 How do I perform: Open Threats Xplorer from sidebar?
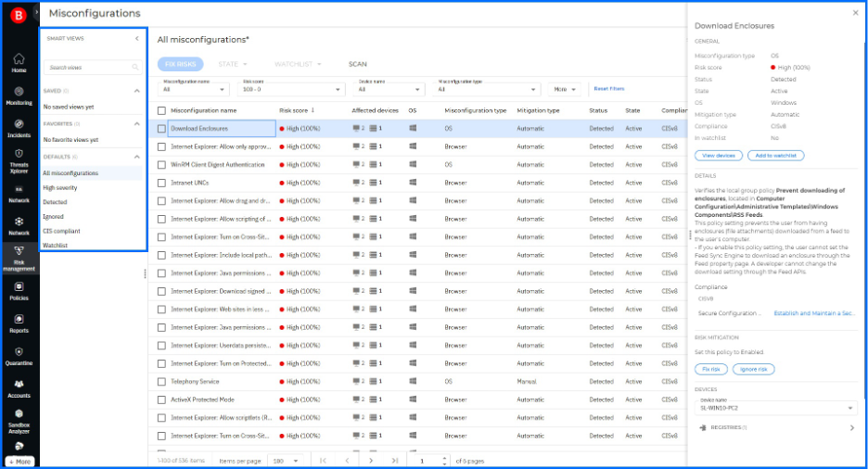19,158
